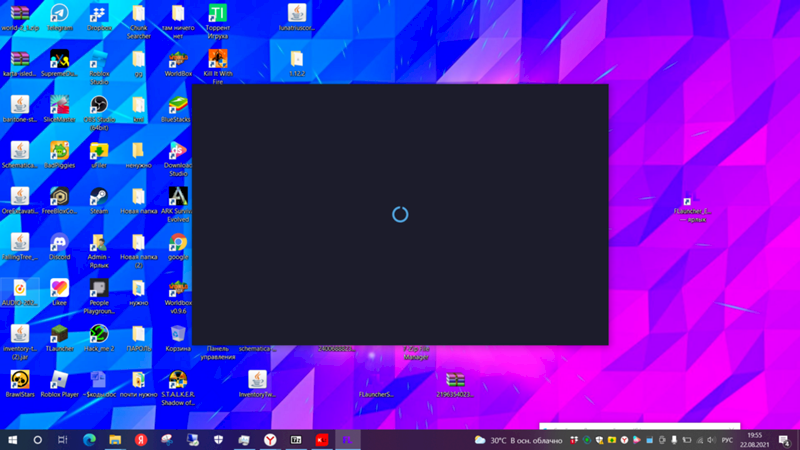
Task: Click the Task View taskbar button
Action: coord(62,440)
